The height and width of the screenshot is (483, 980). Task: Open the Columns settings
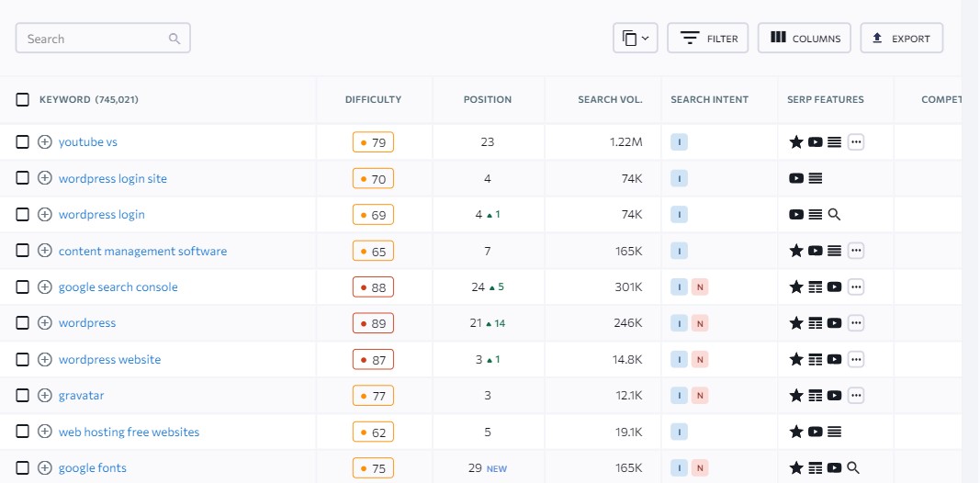[x=805, y=39]
